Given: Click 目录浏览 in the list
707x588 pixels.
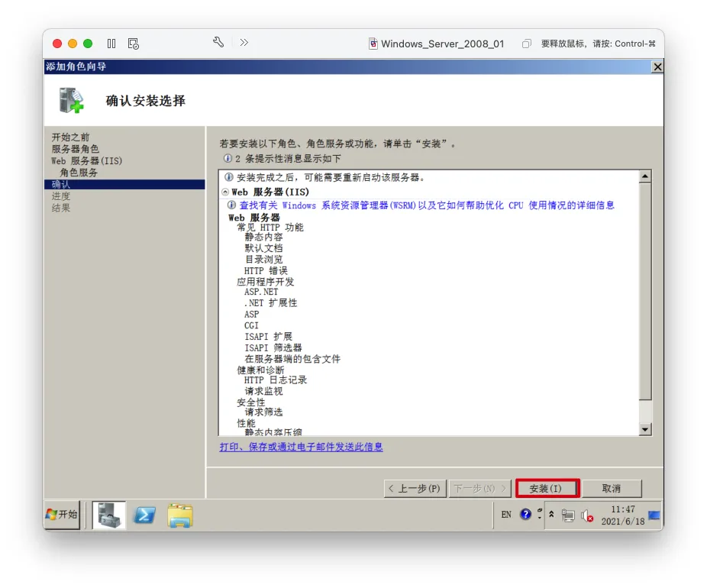Looking at the screenshot, I should tap(263, 260).
